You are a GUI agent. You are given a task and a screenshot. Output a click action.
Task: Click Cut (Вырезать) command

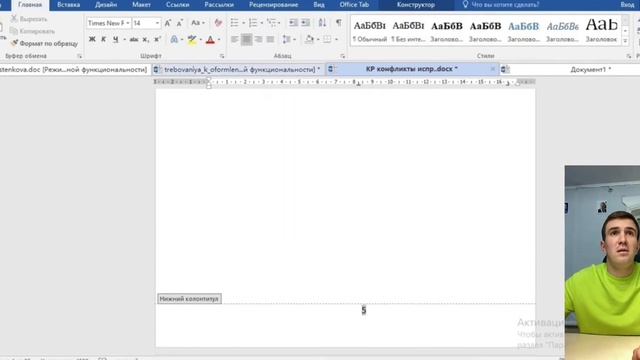click(x=29, y=19)
